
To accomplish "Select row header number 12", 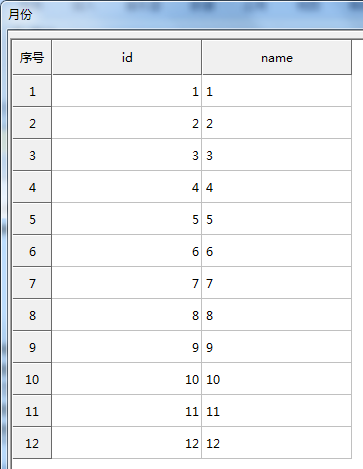I will (x=32, y=443).
